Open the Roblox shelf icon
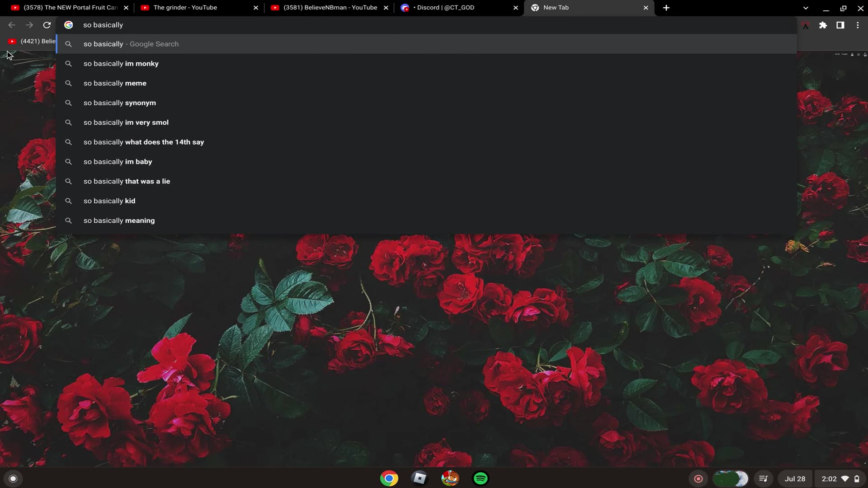The width and height of the screenshot is (868, 488). click(x=420, y=479)
